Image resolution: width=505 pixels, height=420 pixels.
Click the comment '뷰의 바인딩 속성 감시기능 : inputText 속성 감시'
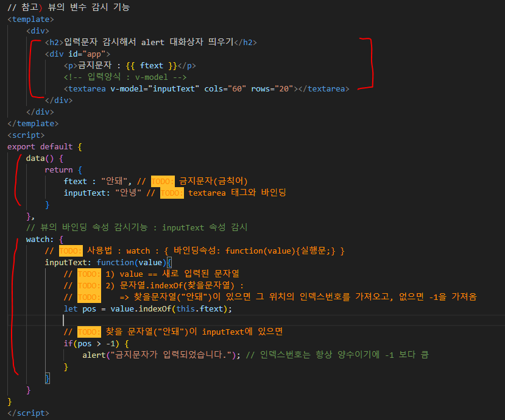point(144,227)
